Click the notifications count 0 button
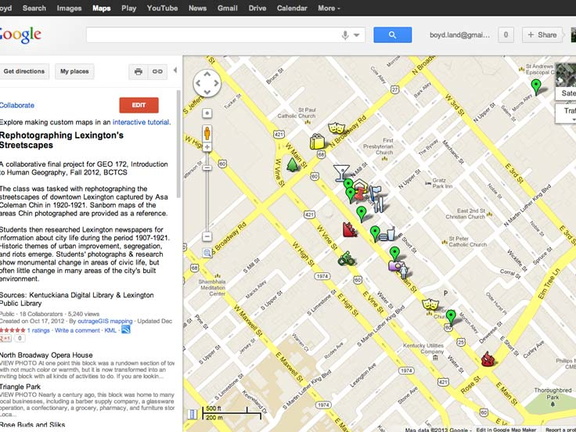Screen dimensions: 576x432 506,35
